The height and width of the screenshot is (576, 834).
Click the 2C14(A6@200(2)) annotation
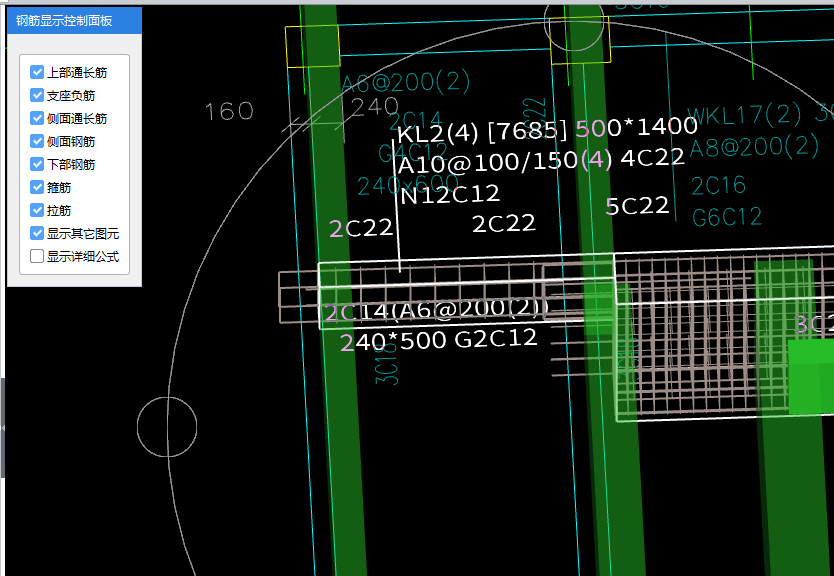click(x=436, y=310)
